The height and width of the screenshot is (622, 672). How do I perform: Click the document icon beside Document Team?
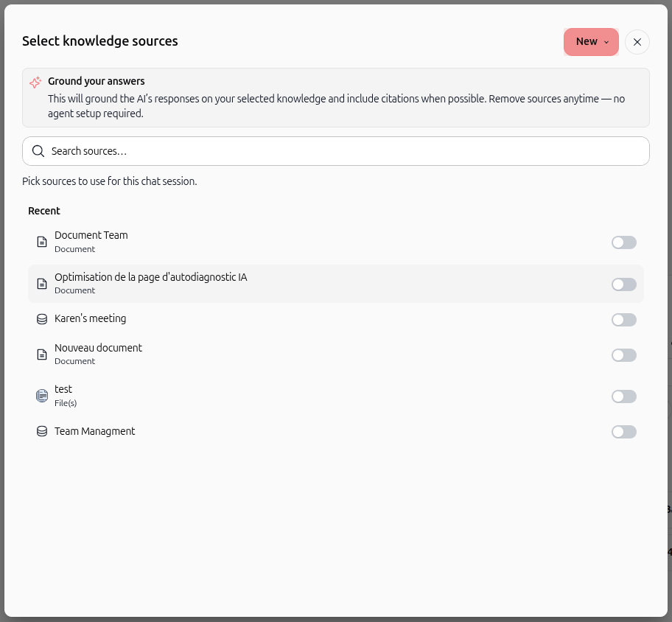(x=41, y=242)
